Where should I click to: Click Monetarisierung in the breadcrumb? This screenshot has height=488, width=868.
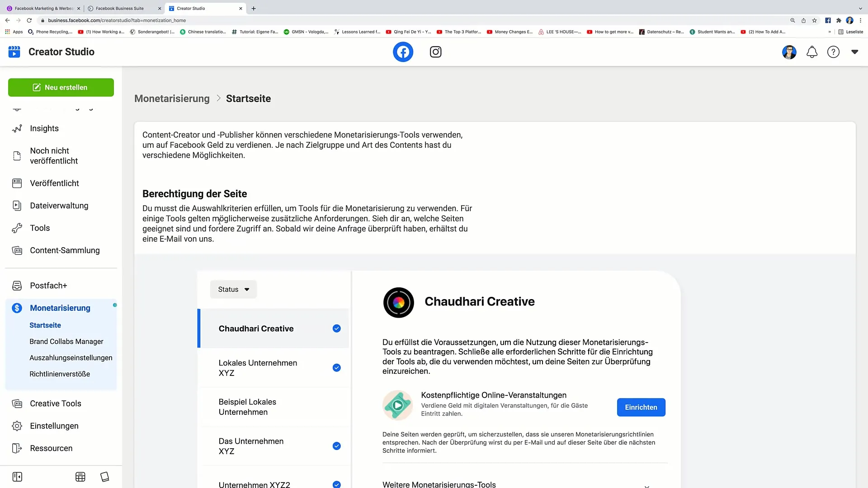coord(172,99)
